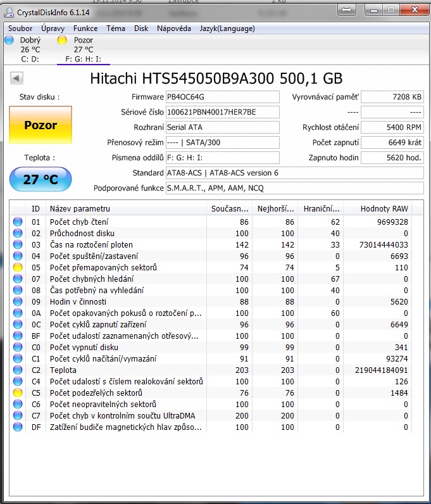Click status orb for row ID DF
The image size is (431, 504).
click(18, 427)
